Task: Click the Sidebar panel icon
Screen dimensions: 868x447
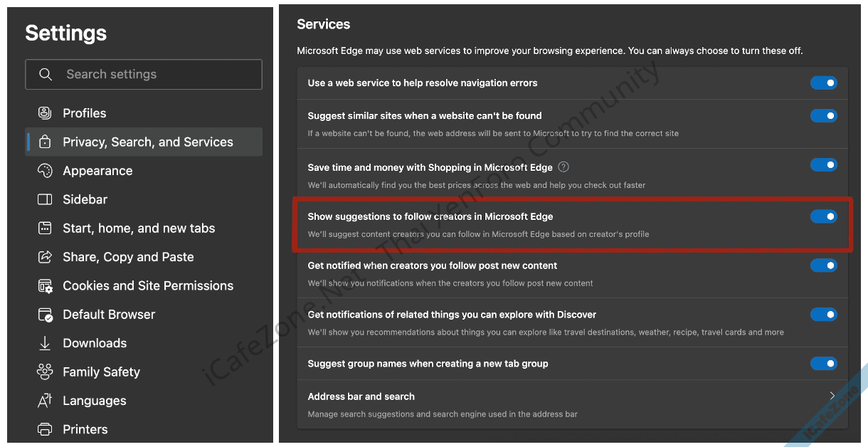Action: [x=45, y=199]
